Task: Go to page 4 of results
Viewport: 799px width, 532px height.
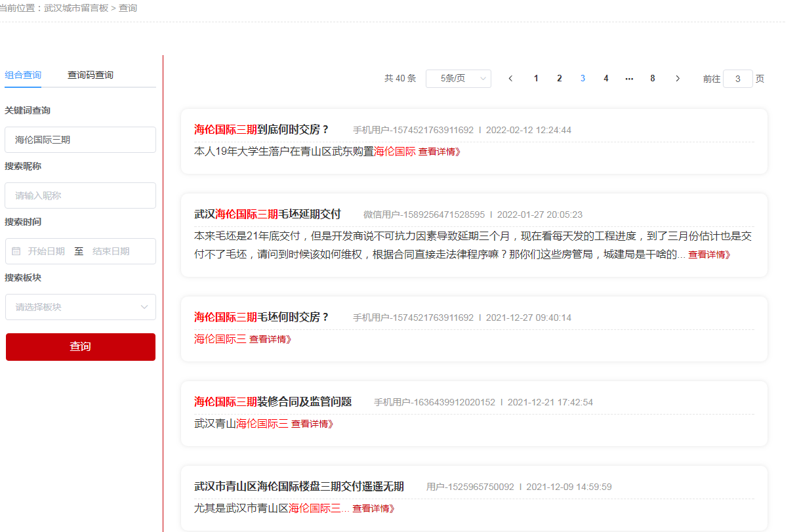Action: coord(605,79)
